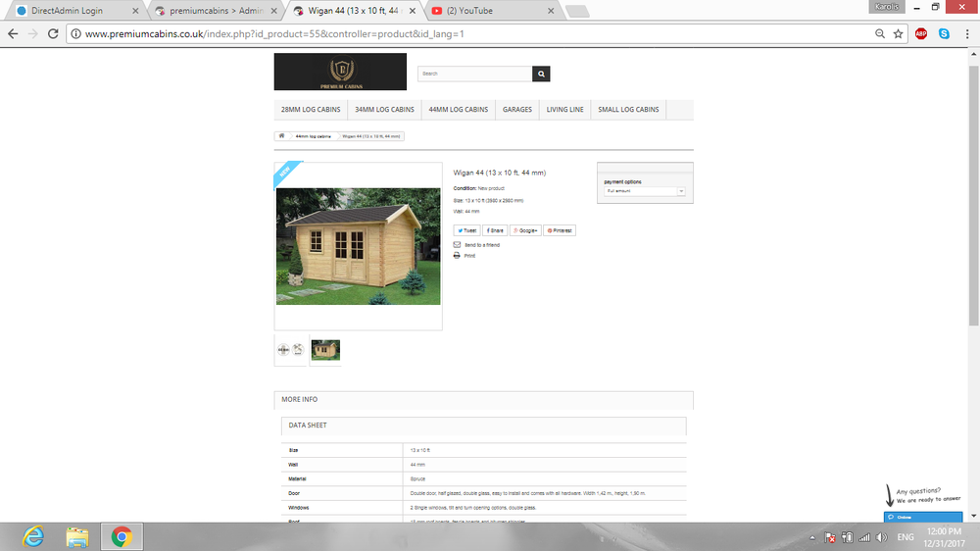Screen dimensions: 980x551
Task: Click the main Wigan 44 cabin image
Action: pyautogui.click(x=358, y=246)
